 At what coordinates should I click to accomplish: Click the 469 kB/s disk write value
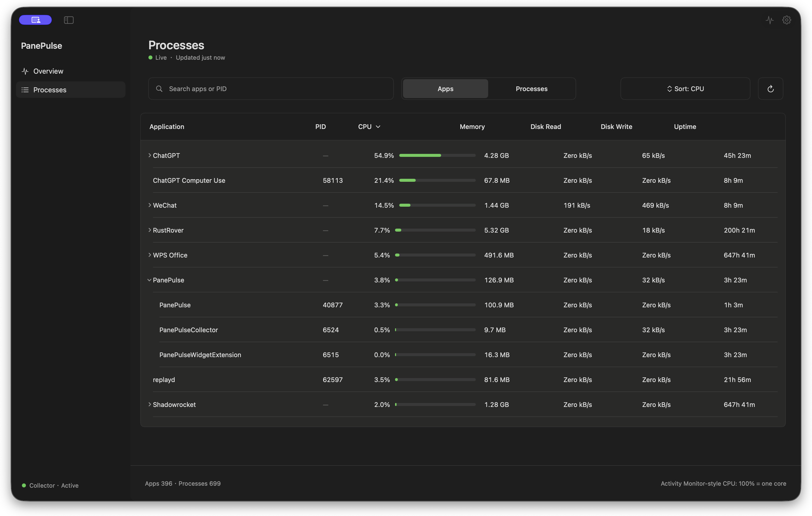tap(655, 205)
